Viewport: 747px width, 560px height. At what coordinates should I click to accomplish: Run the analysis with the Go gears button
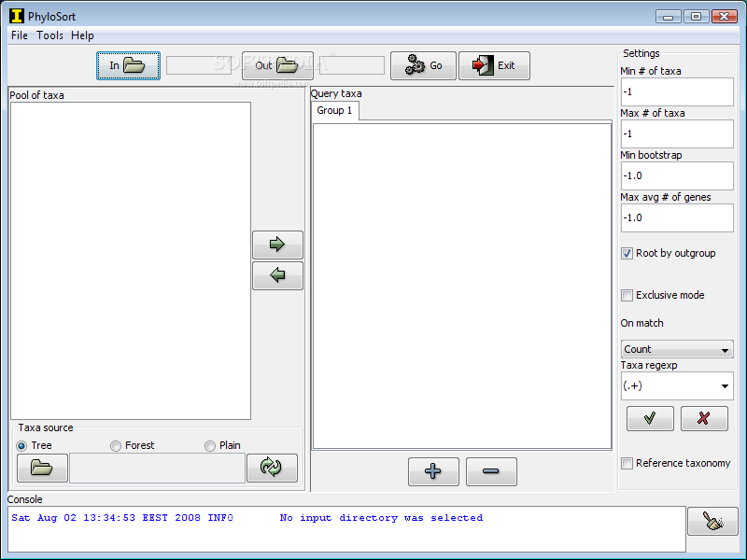pos(423,65)
